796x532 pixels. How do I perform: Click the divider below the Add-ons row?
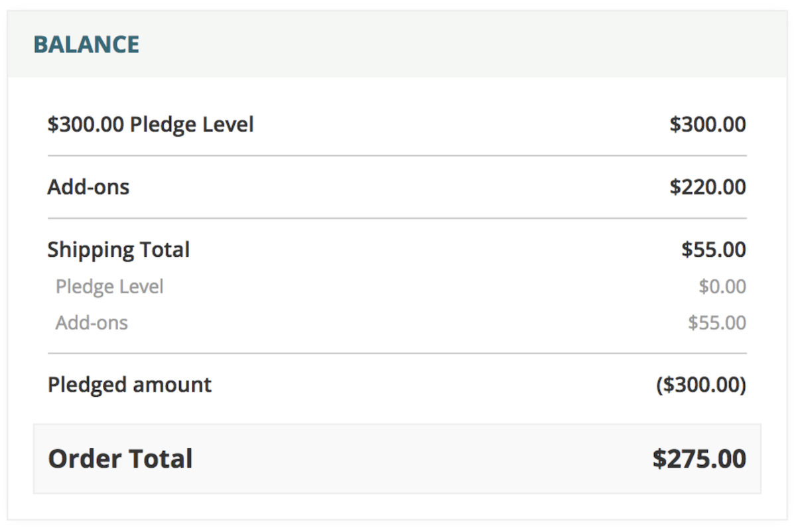pyautogui.click(x=397, y=218)
